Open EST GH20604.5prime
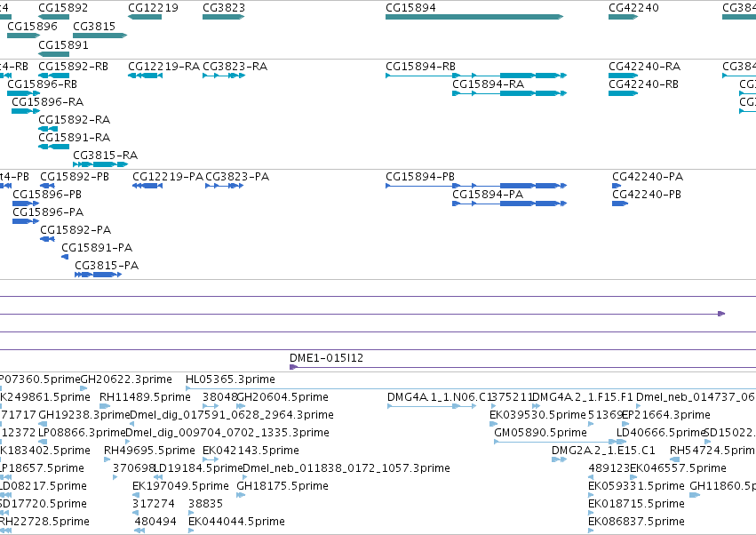 [283, 397]
